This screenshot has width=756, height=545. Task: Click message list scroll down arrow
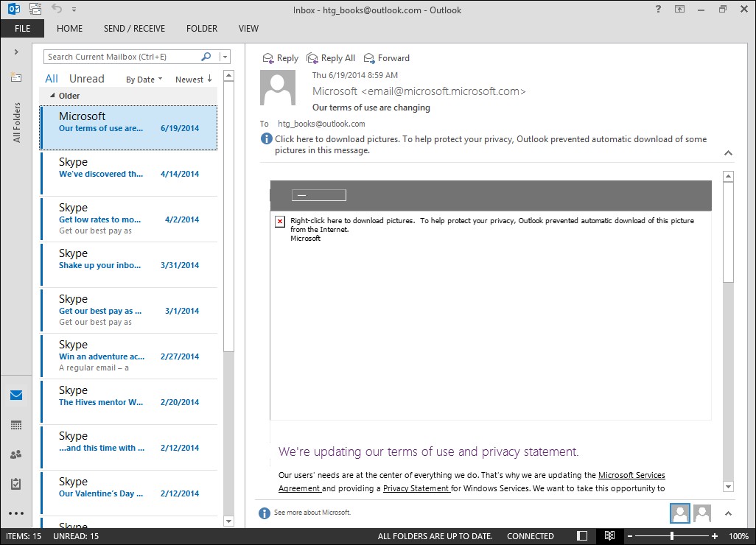point(229,521)
